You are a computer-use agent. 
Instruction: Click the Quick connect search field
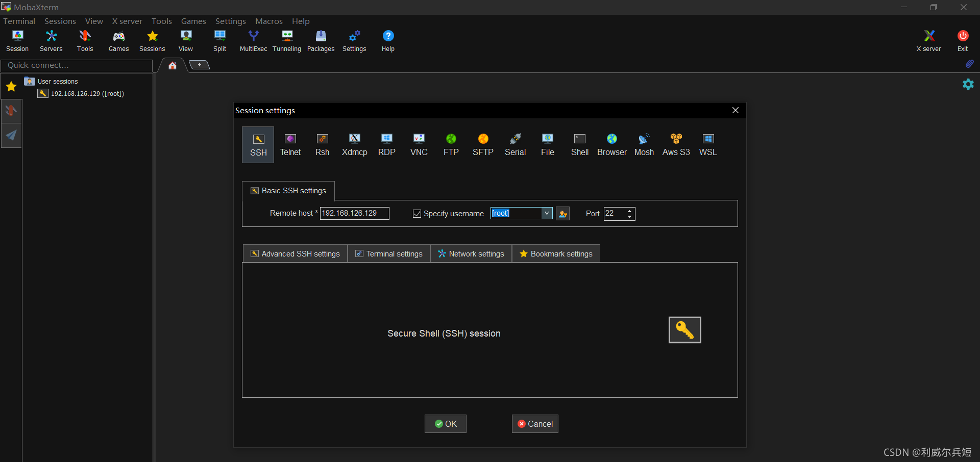(77, 65)
